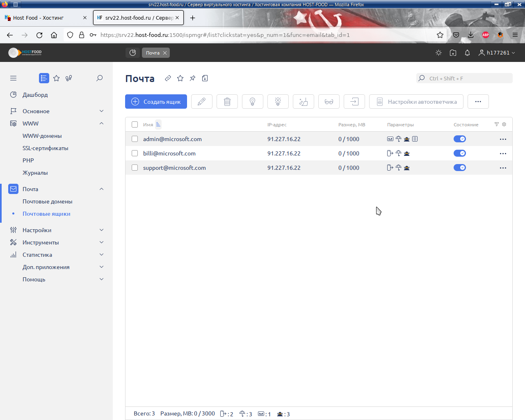This screenshot has height=420, width=525.
Task: Show sidebar favorites star view
Action: click(x=57, y=78)
